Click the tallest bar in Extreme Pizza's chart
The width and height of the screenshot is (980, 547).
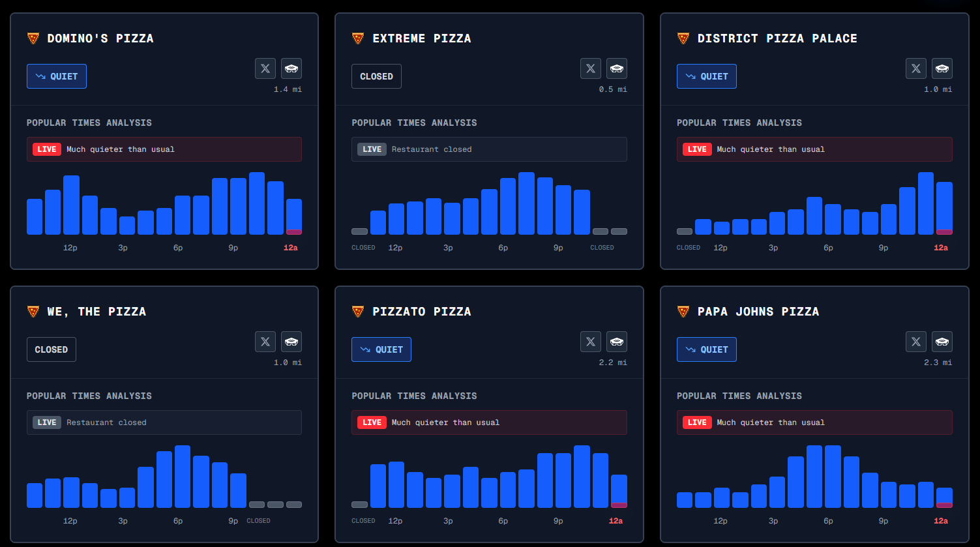pyautogui.click(x=527, y=203)
